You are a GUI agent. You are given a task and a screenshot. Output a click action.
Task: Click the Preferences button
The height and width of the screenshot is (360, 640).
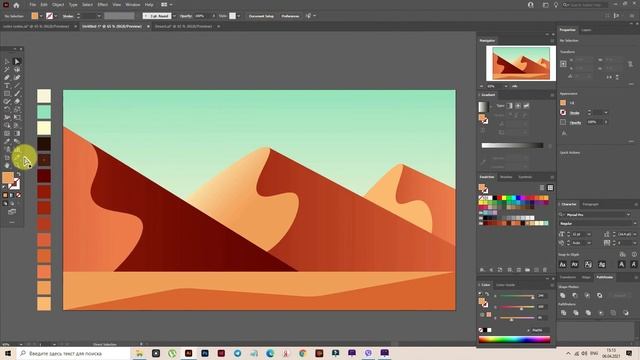pyautogui.click(x=290, y=16)
